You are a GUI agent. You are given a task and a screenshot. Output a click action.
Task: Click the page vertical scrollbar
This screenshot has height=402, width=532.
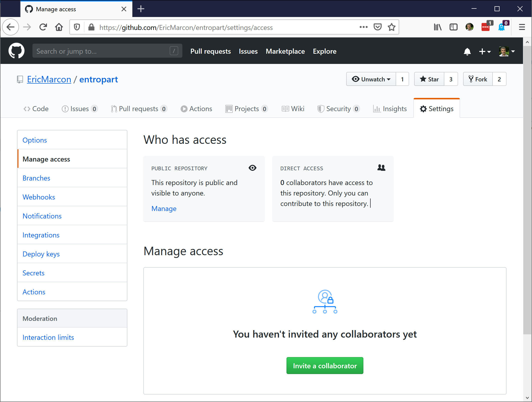527,190
